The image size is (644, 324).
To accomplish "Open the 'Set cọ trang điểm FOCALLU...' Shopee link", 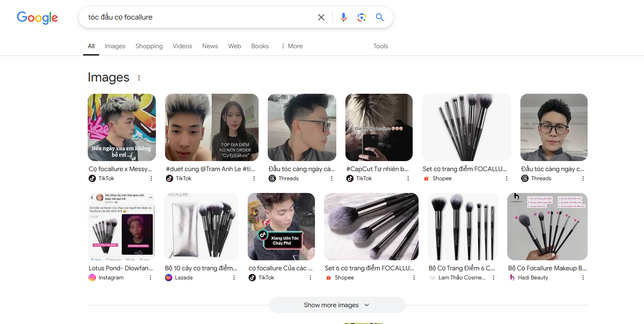I will coord(464,169).
